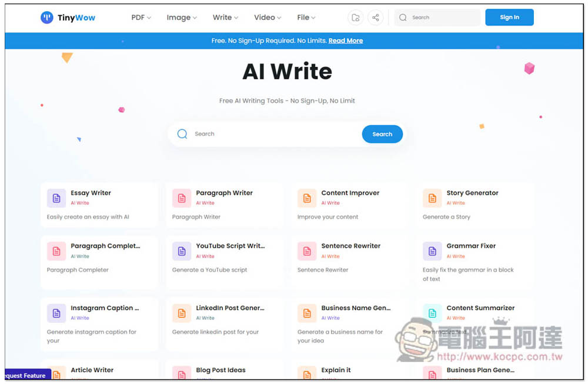This screenshot has height=384, width=588.
Task: Click the Content Summarizer document icon
Action: click(432, 313)
